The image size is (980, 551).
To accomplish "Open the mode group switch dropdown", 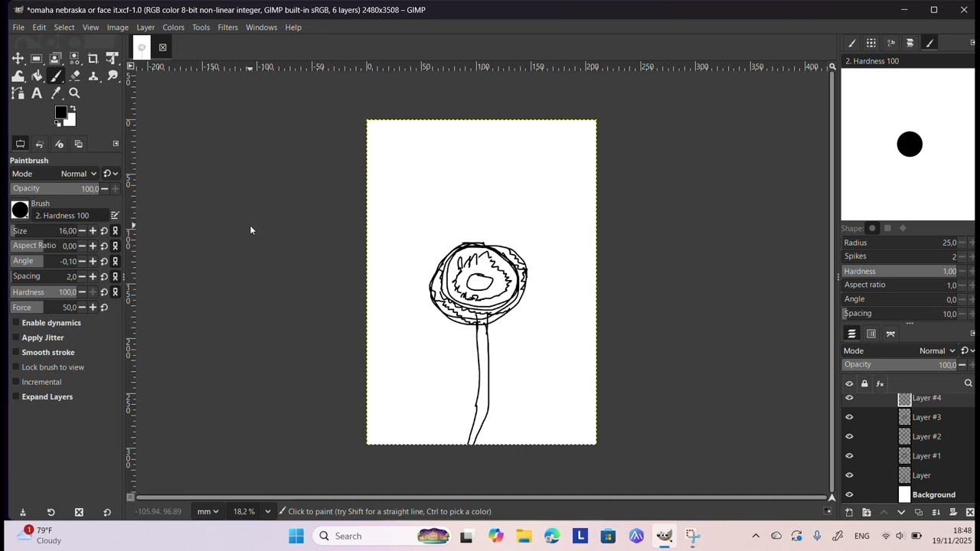I will tap(111, 174).
